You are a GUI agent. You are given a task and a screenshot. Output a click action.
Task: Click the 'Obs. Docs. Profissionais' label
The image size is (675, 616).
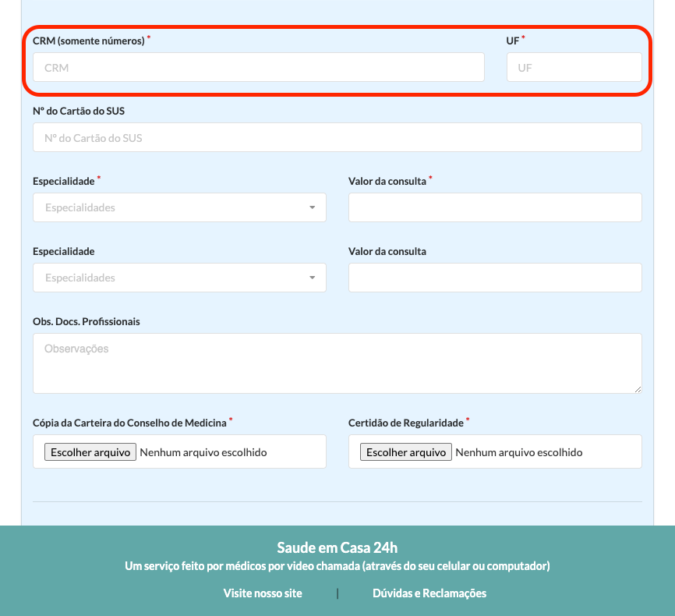coord(87,321)
